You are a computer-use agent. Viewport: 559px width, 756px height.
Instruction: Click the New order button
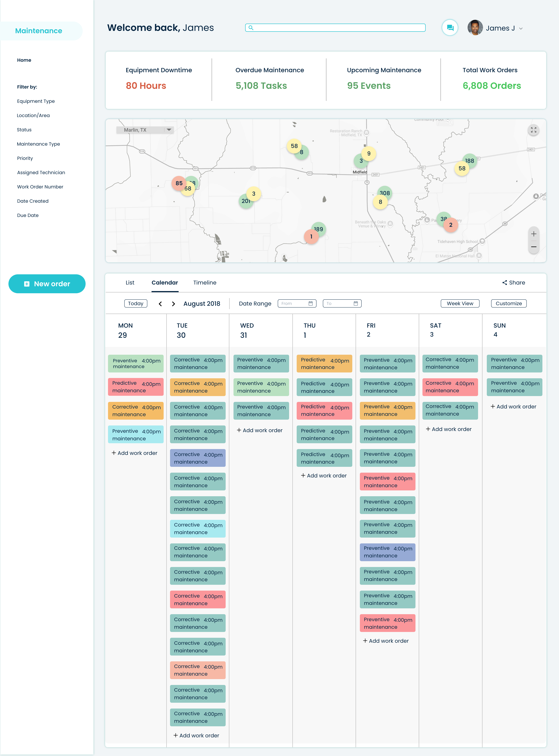47,284
